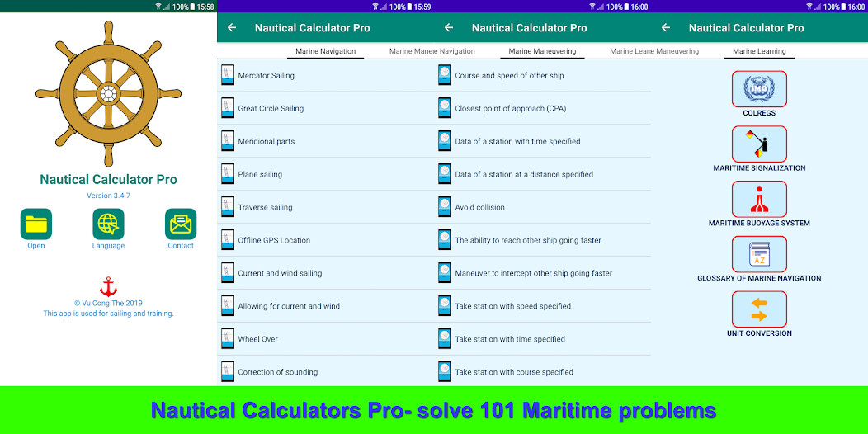Image resolution: width=868 pixels, height=434 pixels.
Task: Select the Marine Learning tab
Action: [x=759, y=51]
